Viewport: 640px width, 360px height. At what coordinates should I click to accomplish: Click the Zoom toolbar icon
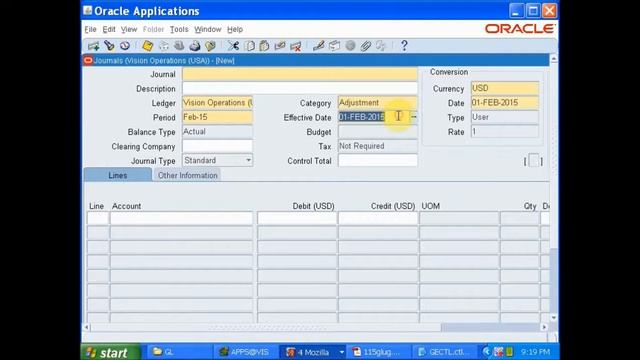pos(334,46)
